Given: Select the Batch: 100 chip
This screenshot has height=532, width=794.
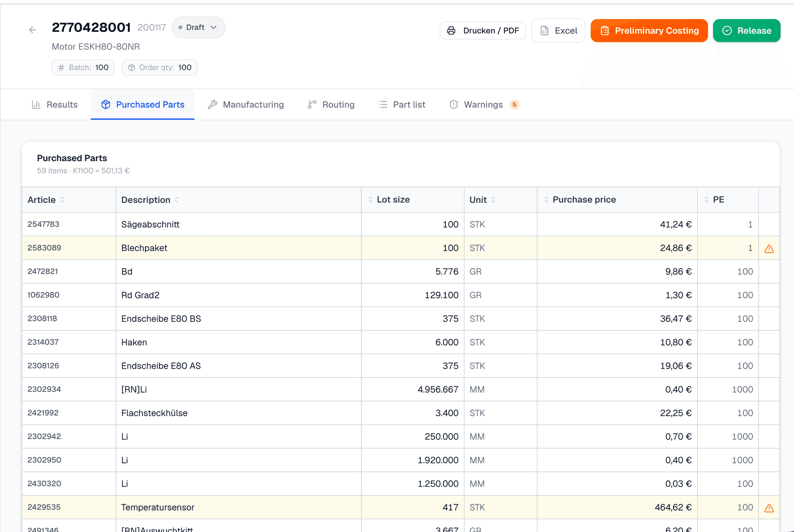Looking at the screenshot, I should tap(83, 67).
